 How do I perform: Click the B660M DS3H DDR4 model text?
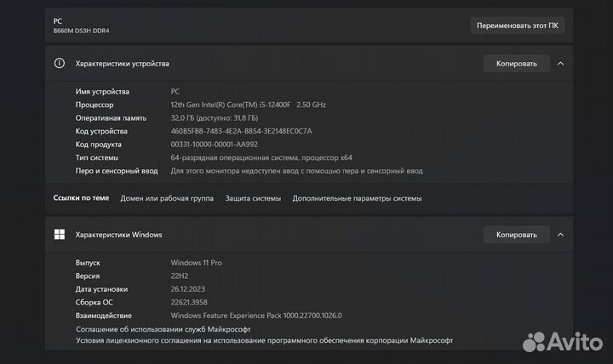[x=82, y=31]
